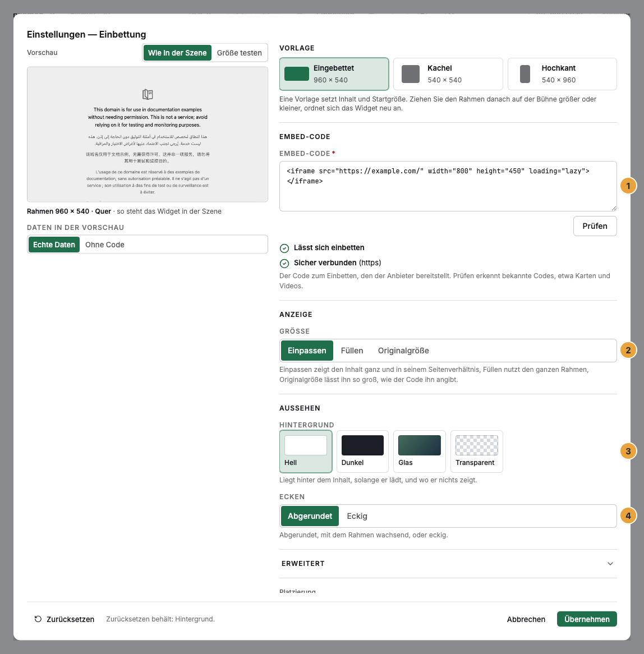Click the 'Rahmen 960 × 540 · Quer' text
644x654 pixels.
coord(69,211)
